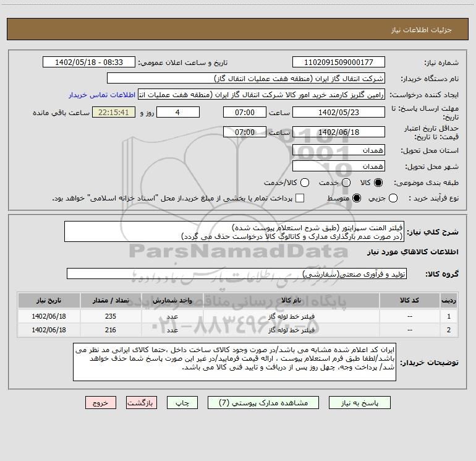476x461 pixels.
Task: Click row 2 item name فیلتر خط لوله گاز
Action: pos(291,330)
